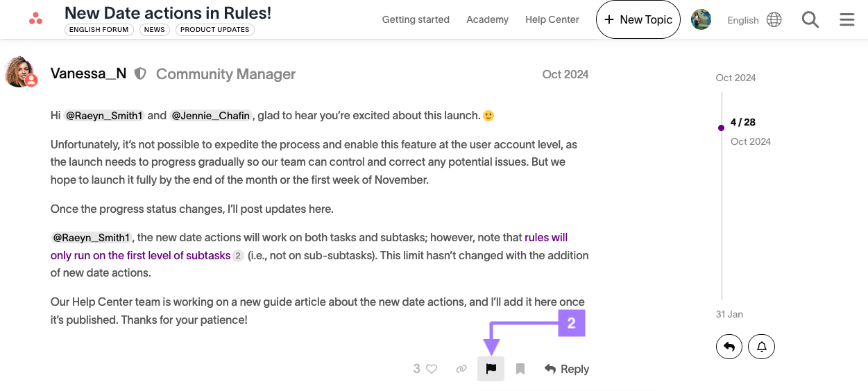Open the Academy menu item
Screen dimensions: 868x391
click(x=487, y=19)
